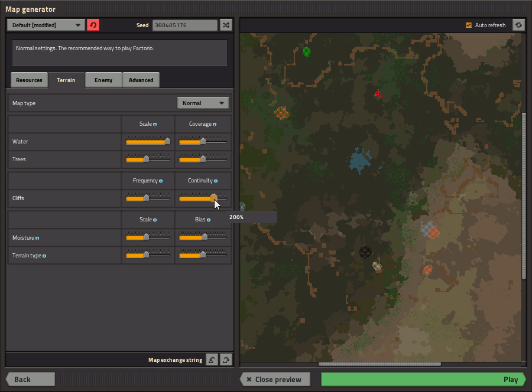
Task: Adjust the Cliffs Frequency slider handle
Action: click(x=146, y=198)
